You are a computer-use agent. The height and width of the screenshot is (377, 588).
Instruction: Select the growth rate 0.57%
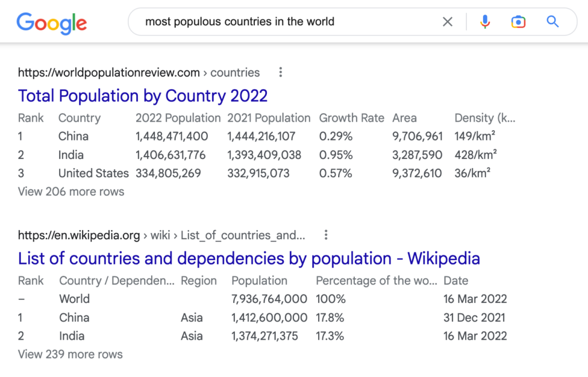pyautogui.click(x=335, y=173)
